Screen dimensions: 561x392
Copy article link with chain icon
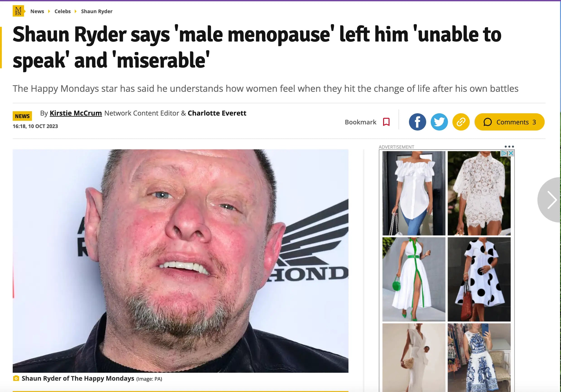click(x=461, y=122)
